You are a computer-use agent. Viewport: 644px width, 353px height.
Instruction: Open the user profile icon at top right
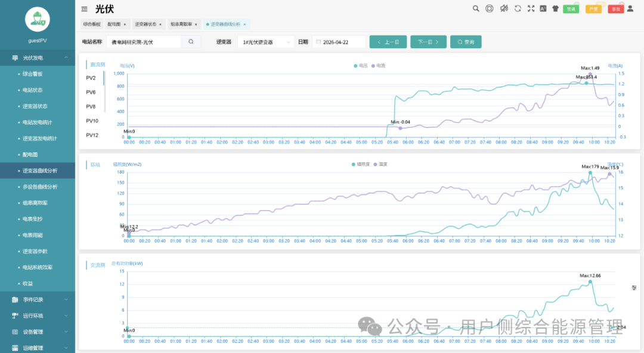630,8
